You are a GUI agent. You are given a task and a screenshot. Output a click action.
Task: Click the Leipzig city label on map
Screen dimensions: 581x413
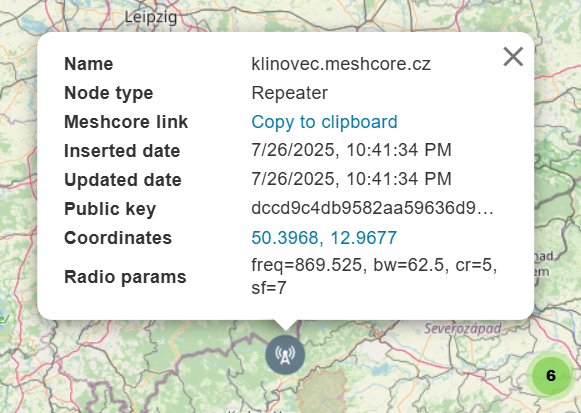(x=150, y=17)
